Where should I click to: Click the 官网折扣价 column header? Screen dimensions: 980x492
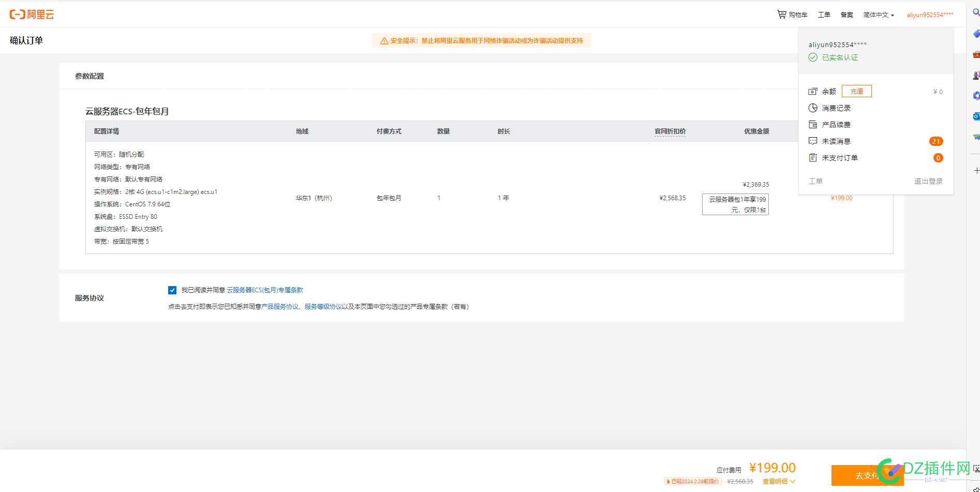(x=670, y=131)
